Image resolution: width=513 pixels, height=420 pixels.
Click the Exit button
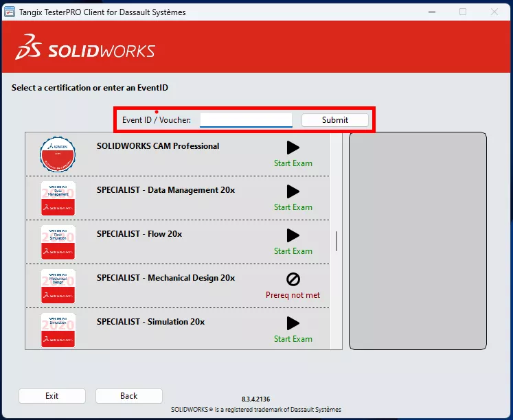pyautogui.click(x=52, y=396)
